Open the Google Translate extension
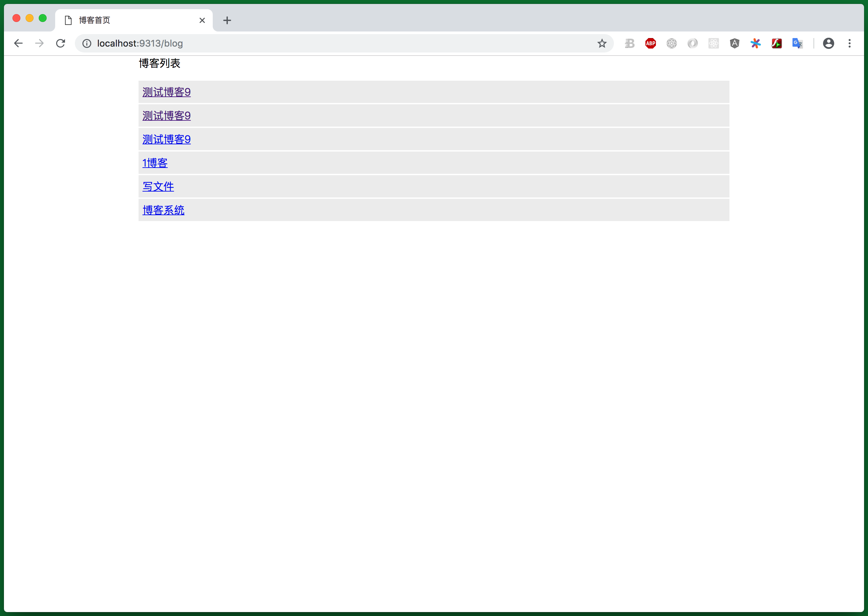The height and width of the screenshot is (616, 868). pos(797,43)
